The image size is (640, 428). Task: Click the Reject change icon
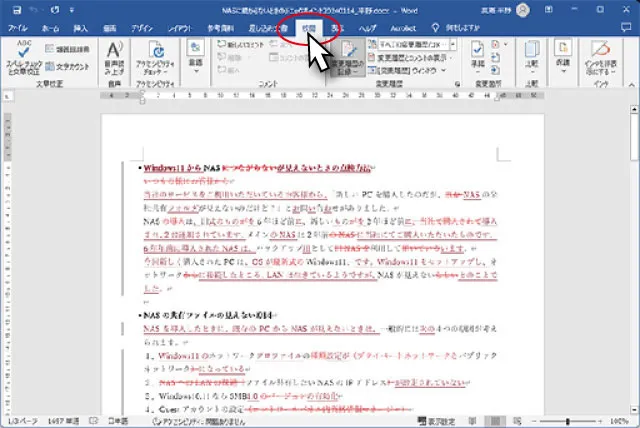[495, 44]
